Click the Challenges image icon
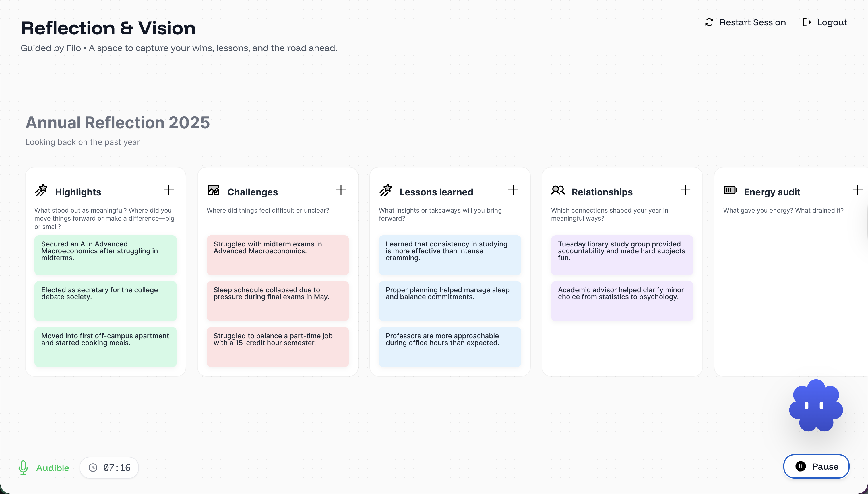Screen dimensions: 868x494 coord(214,190)
